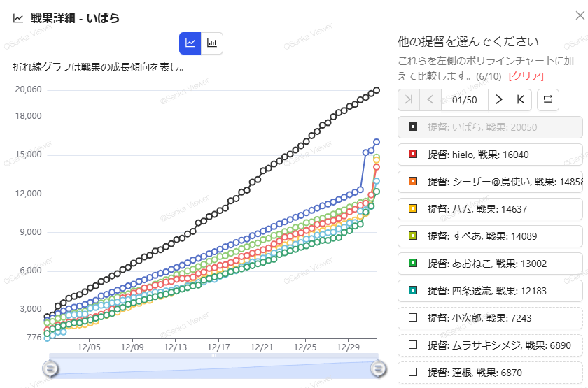Click the 6,000 y-axis label
Image resolution: width=588 pixels, height=388 pixels.
pos(31,271)
